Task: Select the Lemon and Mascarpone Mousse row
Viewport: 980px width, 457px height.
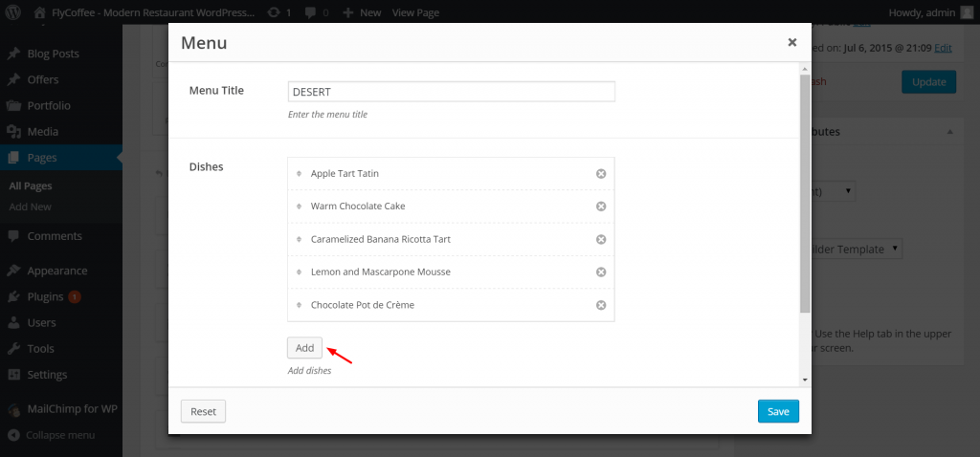Action: pos(452,272)
